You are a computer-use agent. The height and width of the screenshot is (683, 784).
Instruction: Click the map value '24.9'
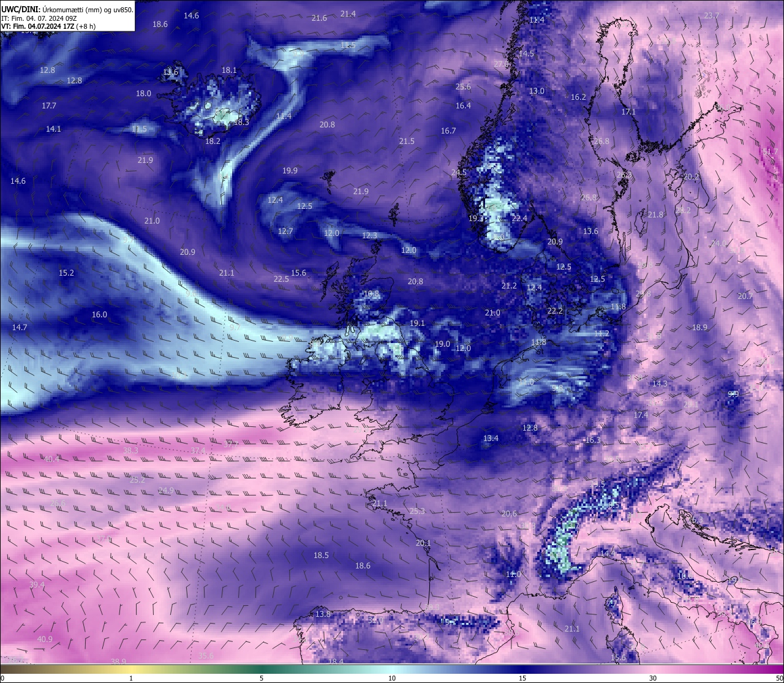[166, 490]
